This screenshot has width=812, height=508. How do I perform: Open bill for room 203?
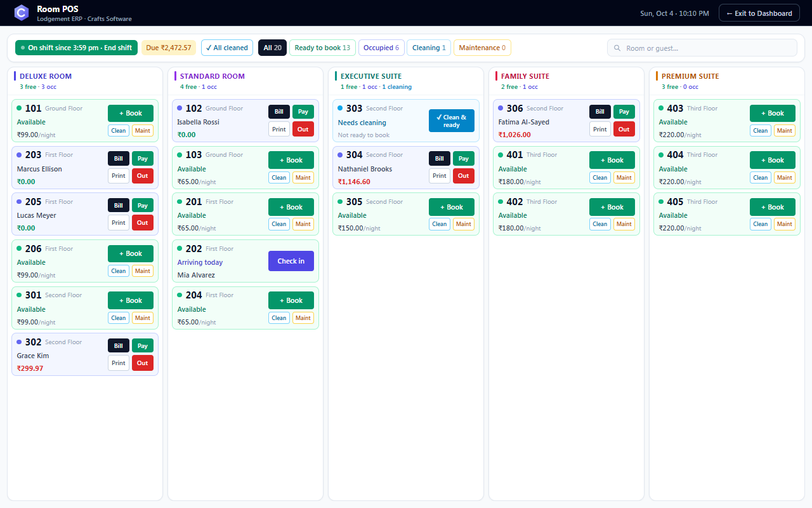119,159
